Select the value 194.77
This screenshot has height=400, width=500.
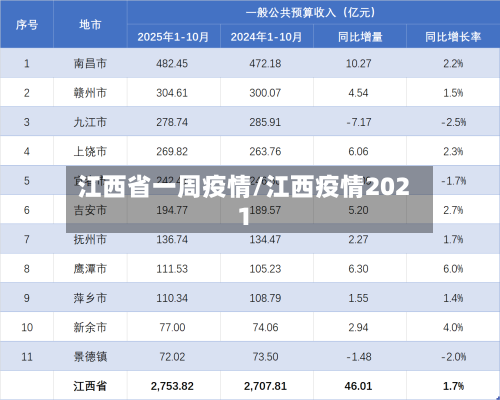pyautogui.click(x=172, y=210)
